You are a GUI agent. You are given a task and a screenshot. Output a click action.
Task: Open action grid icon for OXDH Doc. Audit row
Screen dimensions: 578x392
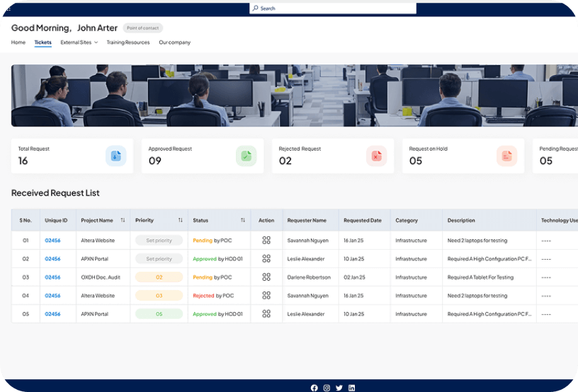pyautogui.click(x=266, y=277)
